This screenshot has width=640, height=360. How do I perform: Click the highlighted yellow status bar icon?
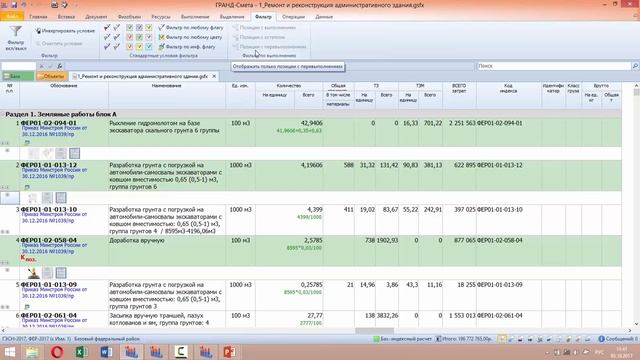502,339
